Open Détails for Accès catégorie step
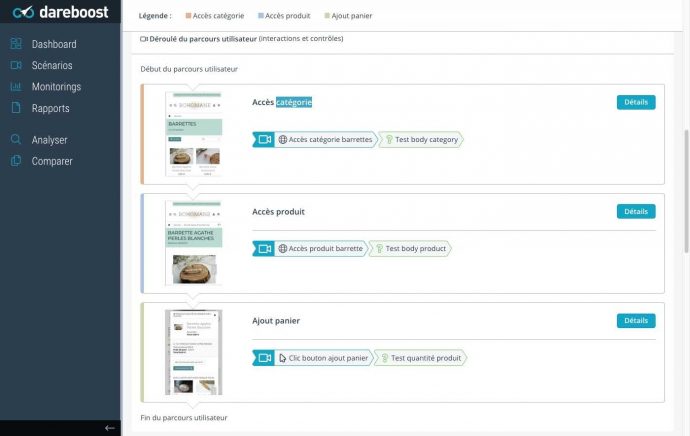Viewport: 690px width, 436px height. click(636, 102)
